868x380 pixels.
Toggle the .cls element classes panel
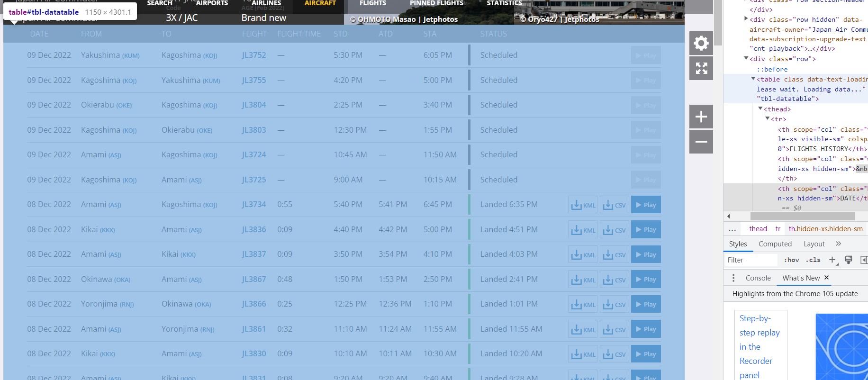(x=813, y=260)
